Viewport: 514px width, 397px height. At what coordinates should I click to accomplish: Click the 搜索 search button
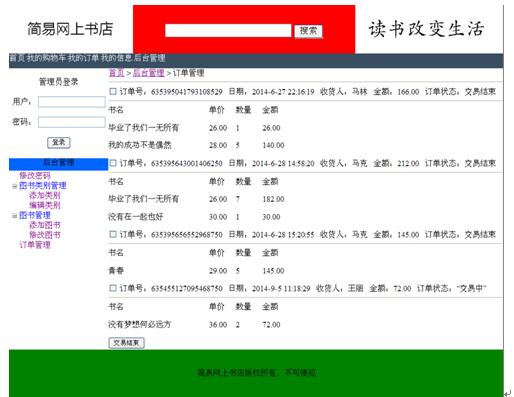(308, 31)
